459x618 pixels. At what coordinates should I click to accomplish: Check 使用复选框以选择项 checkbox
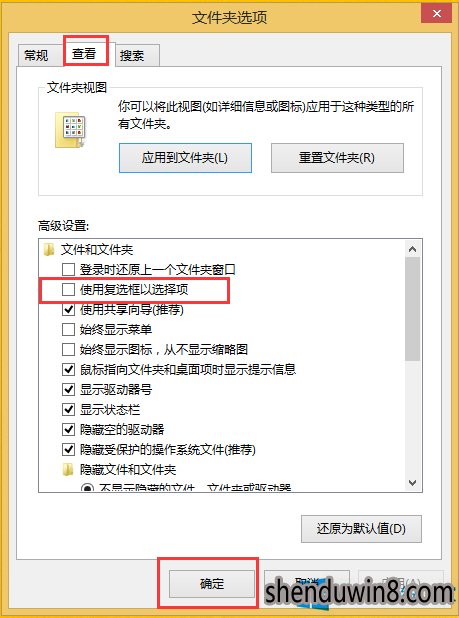(69, 290)
